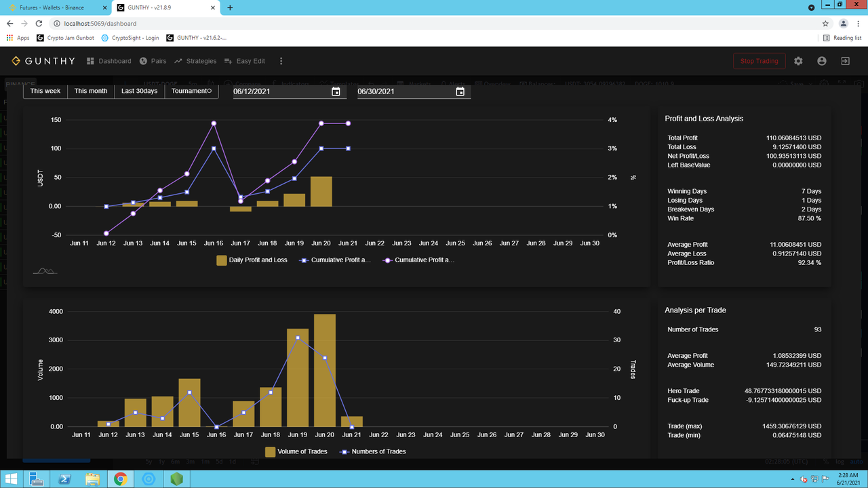This screenshot has width=868, height=488.
Task: Click the Gunthy logo icon
Action: pyautogui.click(x=16, y=61)
